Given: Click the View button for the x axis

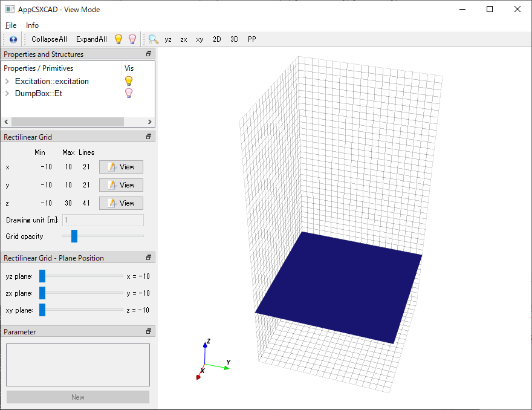Looking at the screenshot, I should pos(120,166).
